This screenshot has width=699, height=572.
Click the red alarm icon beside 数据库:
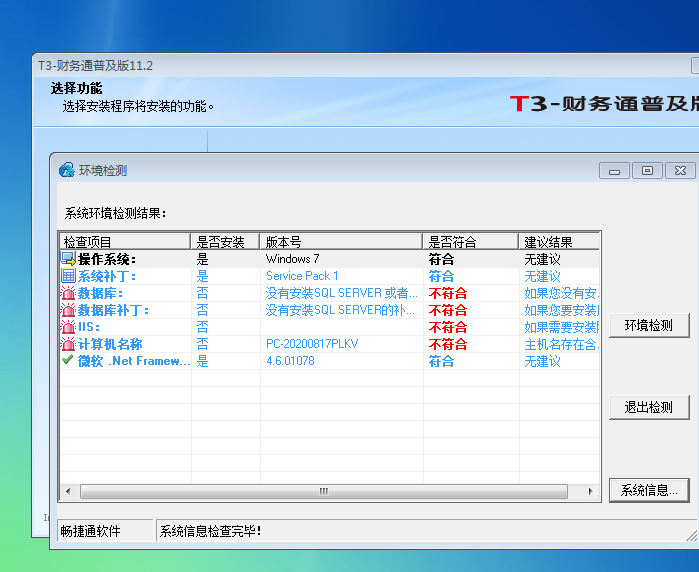[x=68, y=293]
